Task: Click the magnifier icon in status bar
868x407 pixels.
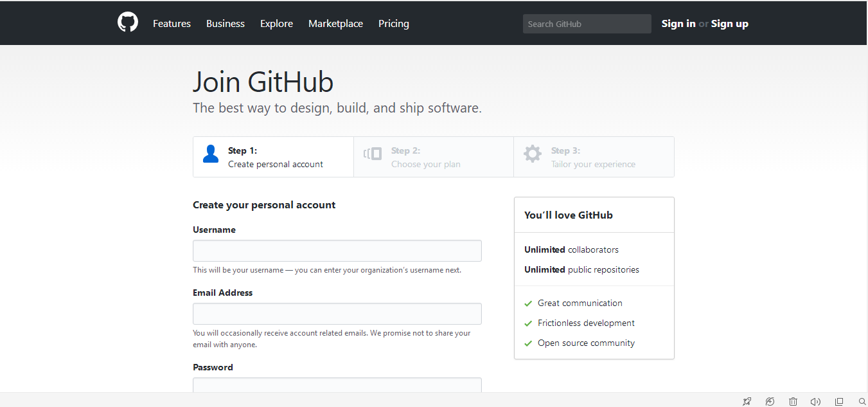Action: [x=862, y=402]
